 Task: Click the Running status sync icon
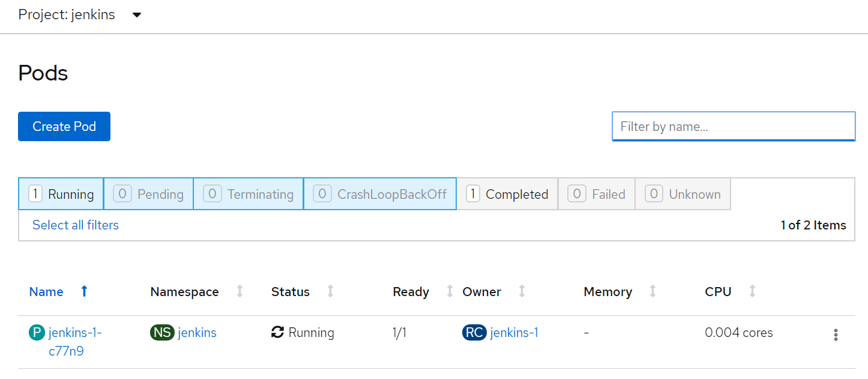coord(277,332)
